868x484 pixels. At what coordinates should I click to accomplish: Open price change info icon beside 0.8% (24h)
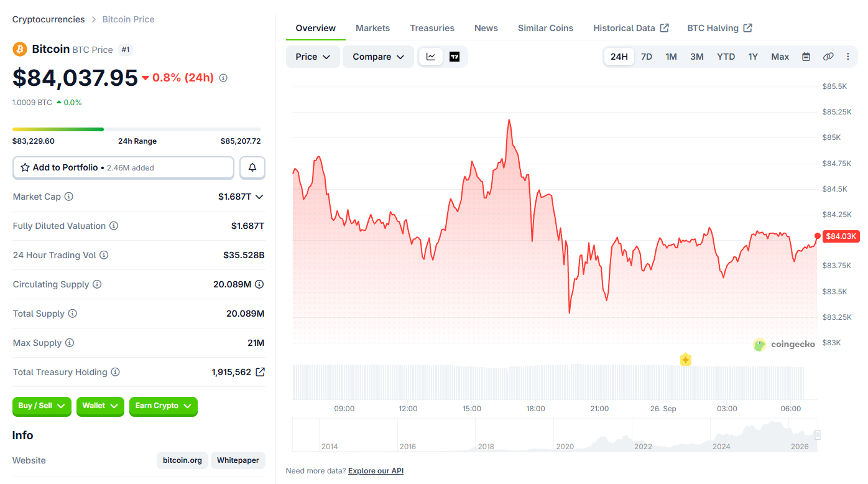click(223, 78)
